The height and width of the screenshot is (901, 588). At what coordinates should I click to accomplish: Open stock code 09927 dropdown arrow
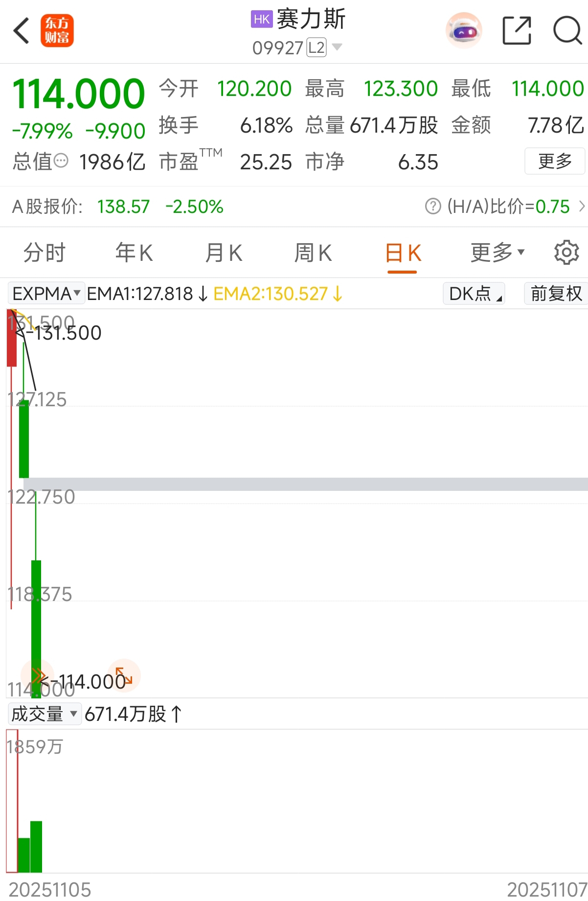point(337,47)
